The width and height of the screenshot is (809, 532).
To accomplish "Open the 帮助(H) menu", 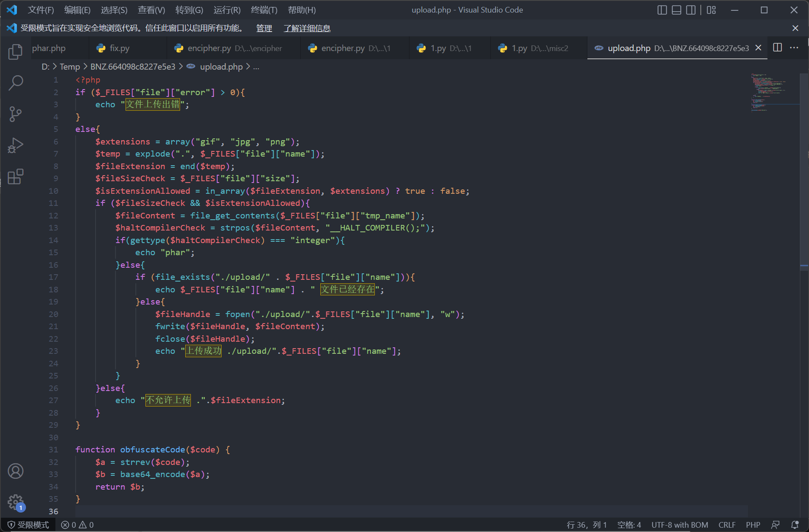I will (302, 10).
